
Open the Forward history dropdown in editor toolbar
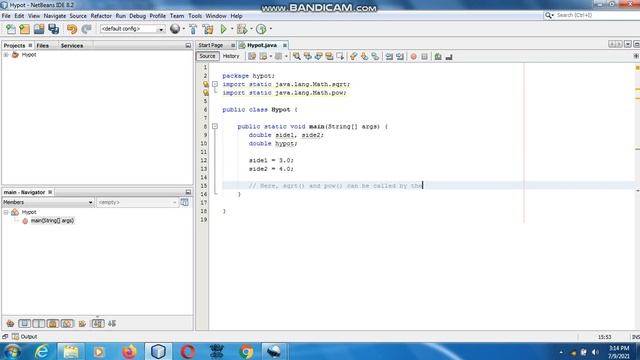(286, 56)
